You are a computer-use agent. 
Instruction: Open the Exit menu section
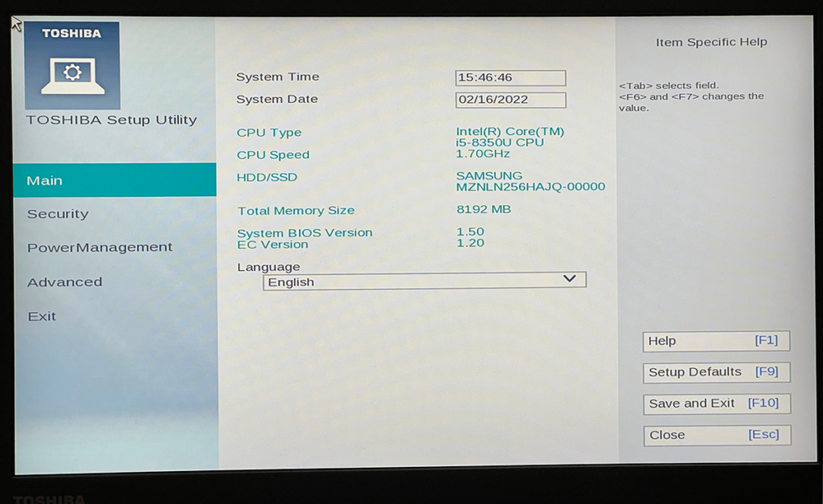[x=42, y=317]
